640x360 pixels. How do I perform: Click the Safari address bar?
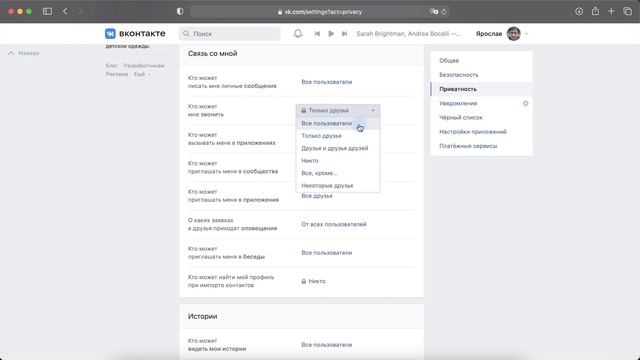click(320, 12)
